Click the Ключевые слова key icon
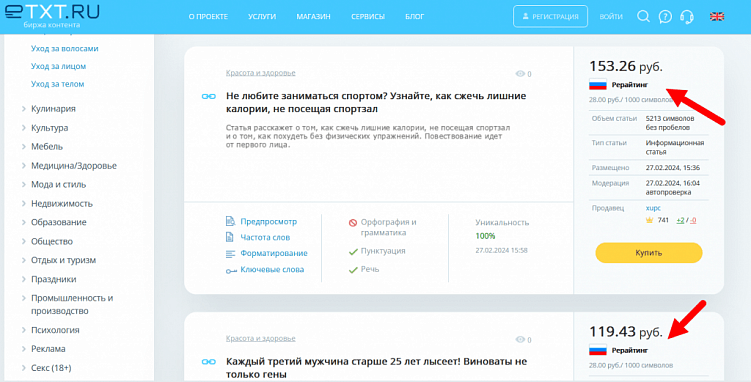 click(x=231, y=270)
